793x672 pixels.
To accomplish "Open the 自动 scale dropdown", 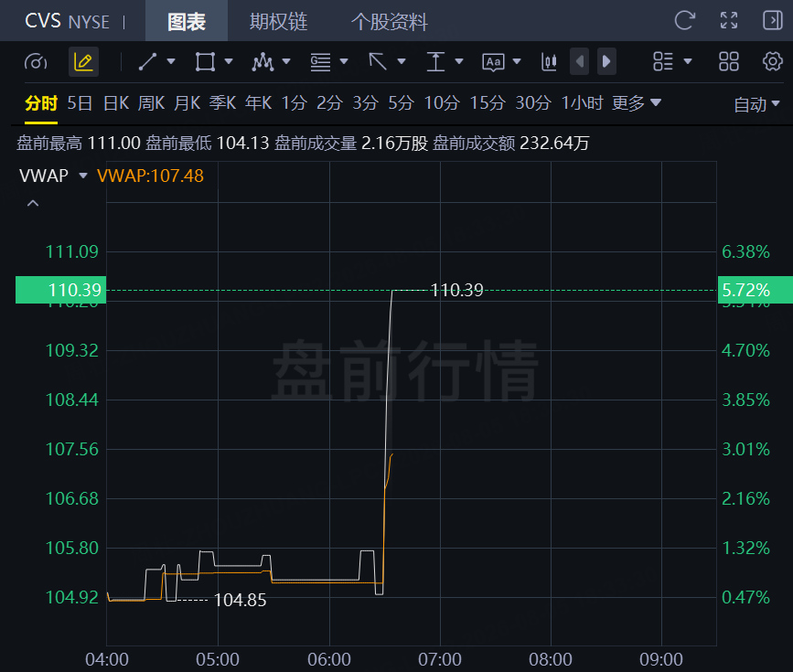I will (757, 104).
